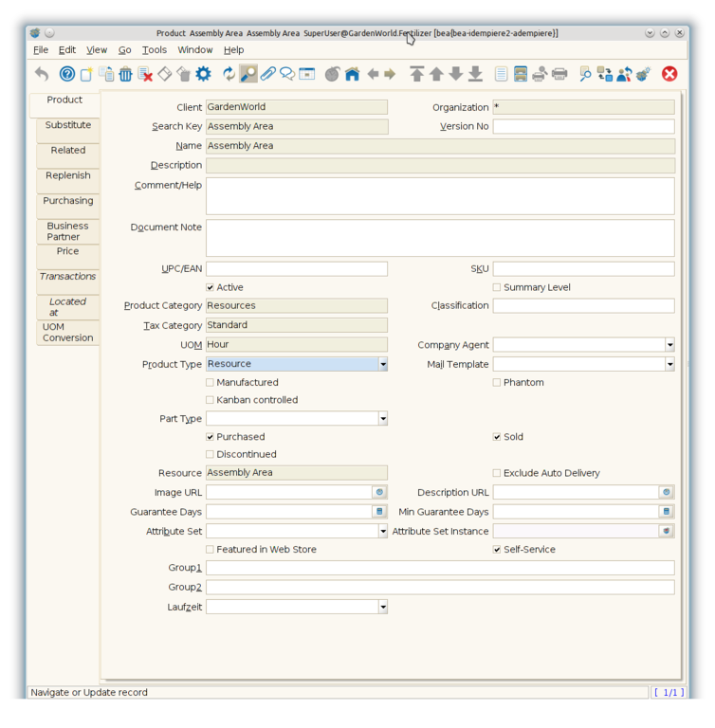
Task: Click the red Exit window icon
Action: tap(669, 74)
